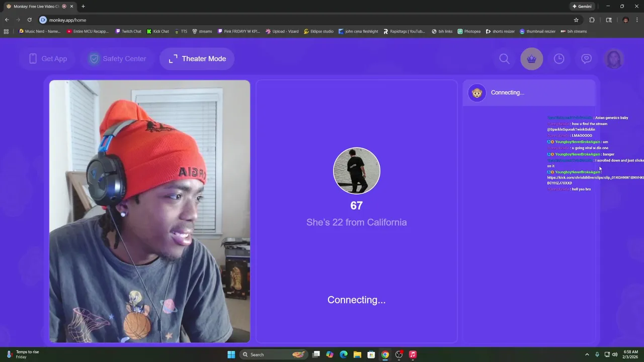Open the Chrome extensions puzzle icon

(x=592, y=20)
